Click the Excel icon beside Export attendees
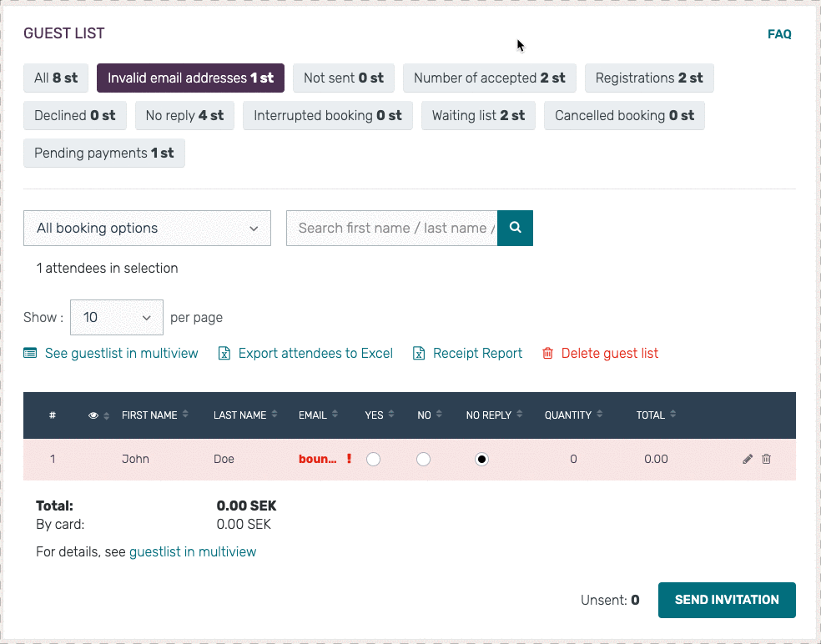 224,354
